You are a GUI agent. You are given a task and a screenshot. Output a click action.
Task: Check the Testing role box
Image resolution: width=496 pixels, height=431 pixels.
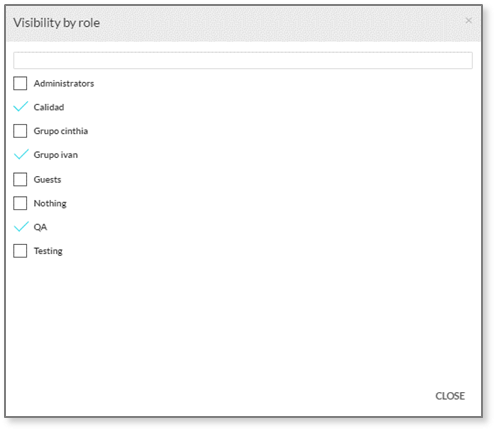pyautogui.click(x=20, y=251)
